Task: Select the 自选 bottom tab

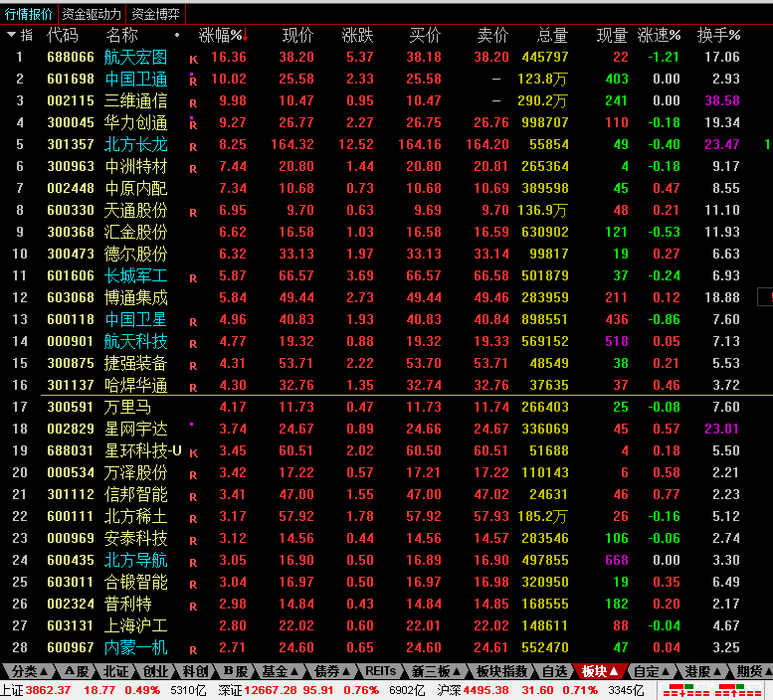Action: [x=554, y=671]
